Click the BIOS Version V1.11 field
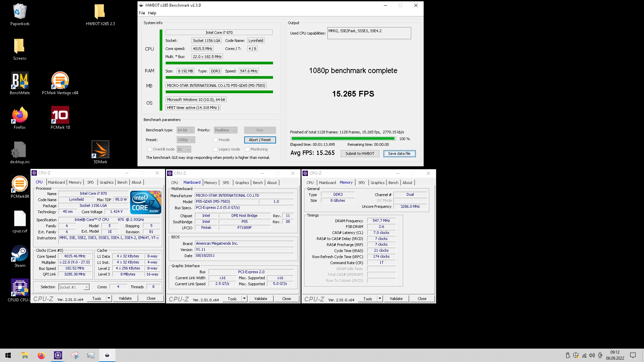This screenshot has width=644, height=362. (x=244, y=250)
